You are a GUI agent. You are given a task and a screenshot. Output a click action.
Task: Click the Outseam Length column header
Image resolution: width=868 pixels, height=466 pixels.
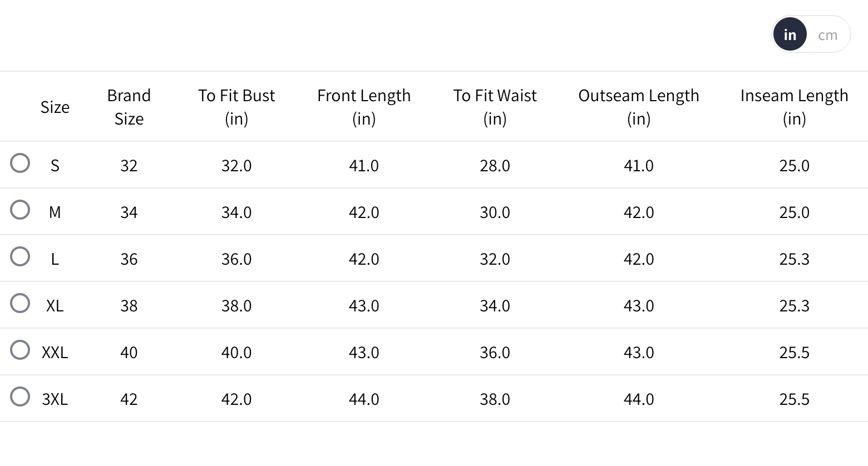[639, 107]
